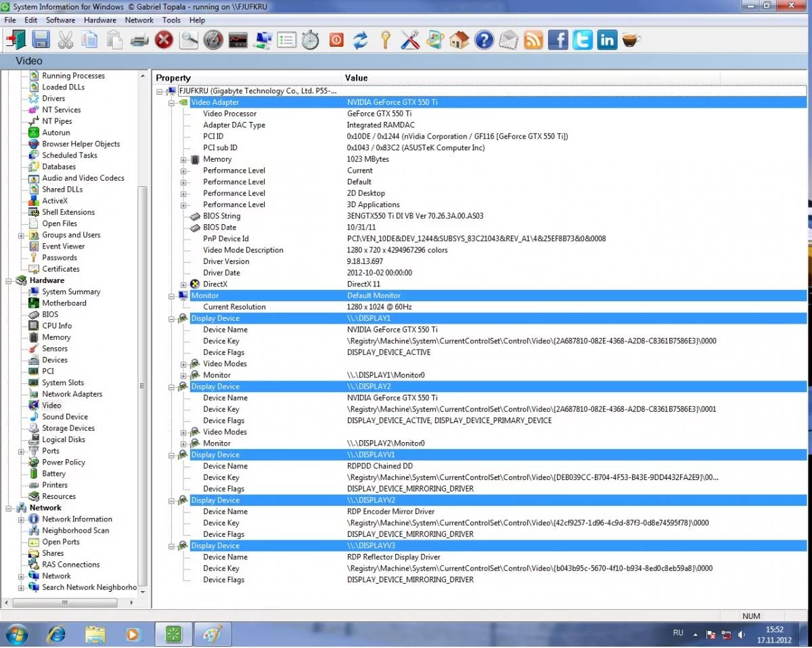Select Sensors in the Hardware tree
The height and width of the screenshot is (648, 812).
pyautogui.click(x=55, y=349)
